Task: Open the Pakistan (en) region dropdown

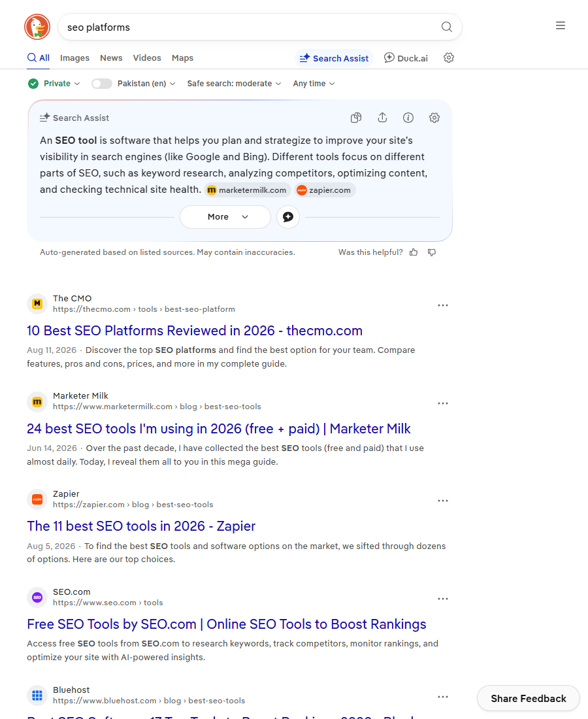Action: click(146, 84)
